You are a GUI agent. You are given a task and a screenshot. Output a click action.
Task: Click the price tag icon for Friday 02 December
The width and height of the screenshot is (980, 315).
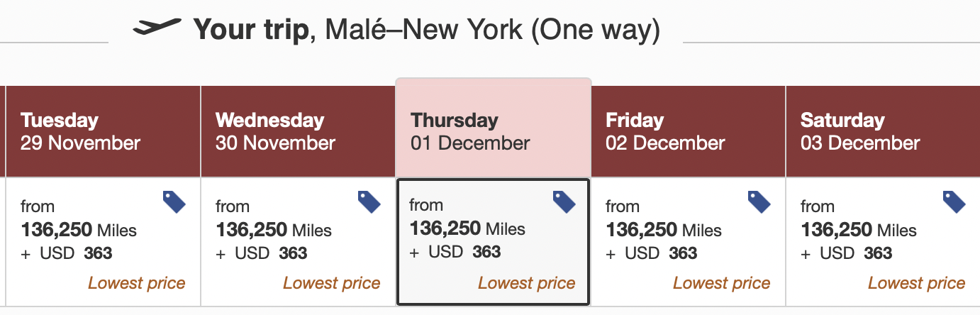(x=759, y=202)
